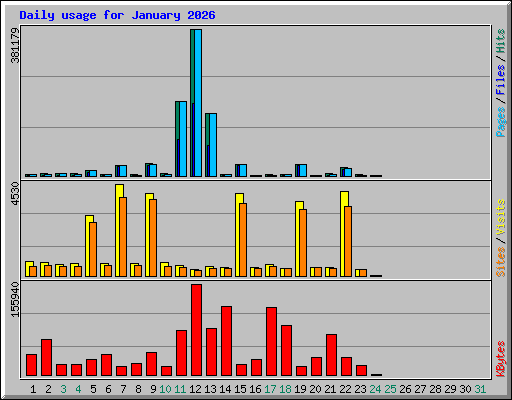512x400 pixels.
Task: Click day 1 on the x-axis
Action: click(x=33, y=389)
